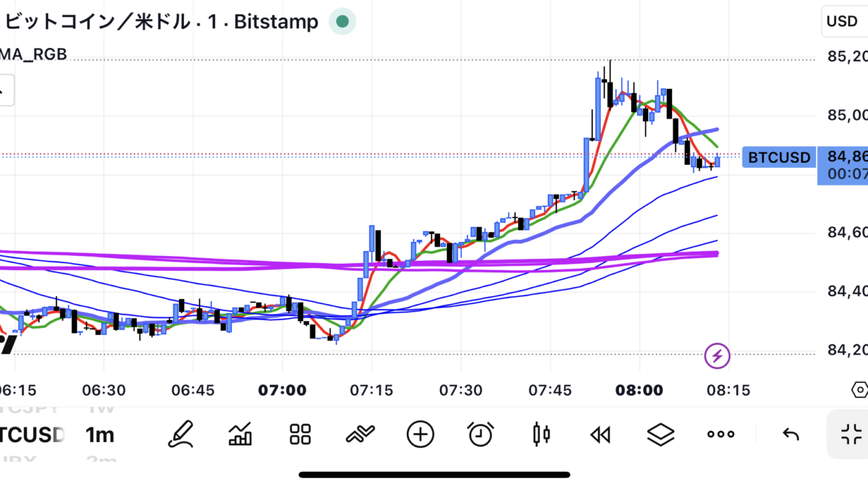868x488 pixels.
Task: Tap the MA_RGB indicator label
Action: pos(34,54)
